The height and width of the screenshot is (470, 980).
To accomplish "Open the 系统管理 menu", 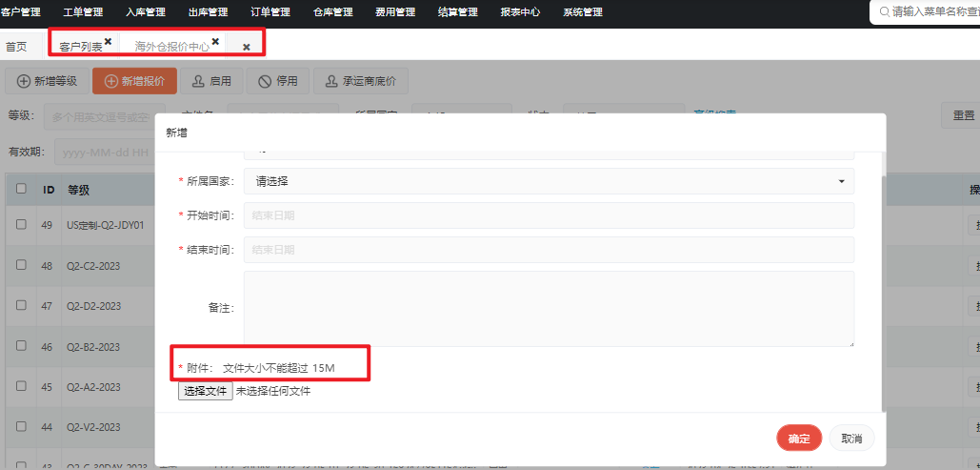I will (583, 11).
